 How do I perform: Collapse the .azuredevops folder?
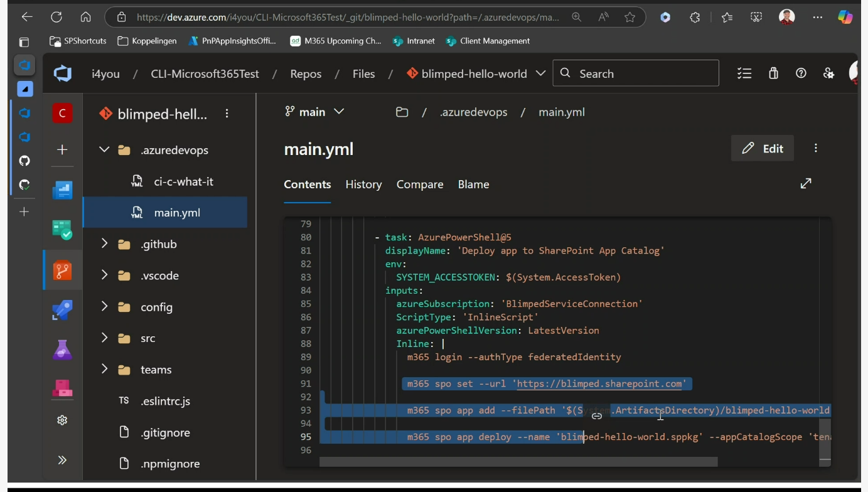(x=104, y=149)
